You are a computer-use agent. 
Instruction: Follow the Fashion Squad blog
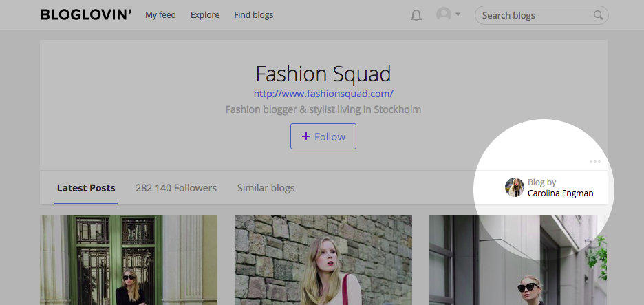(323, 136)
